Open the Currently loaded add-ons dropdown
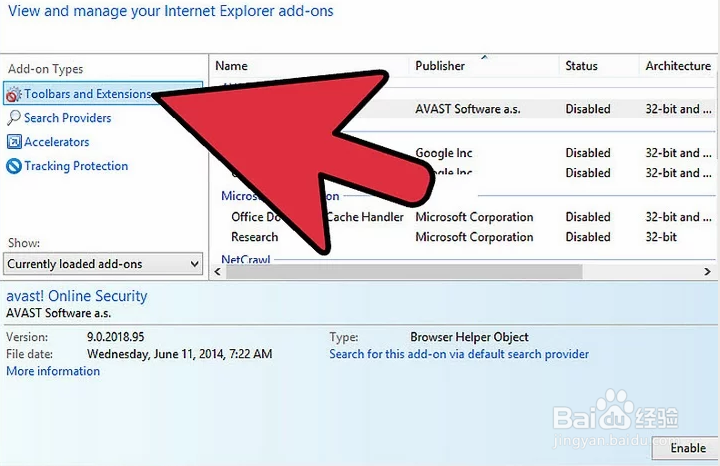The width and height of the screenshot is (720, 466). click(103, 264)
